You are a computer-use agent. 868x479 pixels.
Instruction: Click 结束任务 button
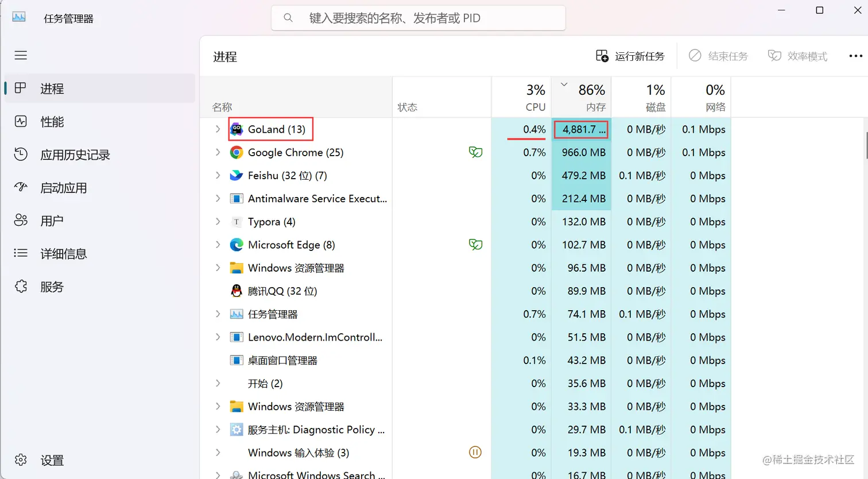coord(719,56)
